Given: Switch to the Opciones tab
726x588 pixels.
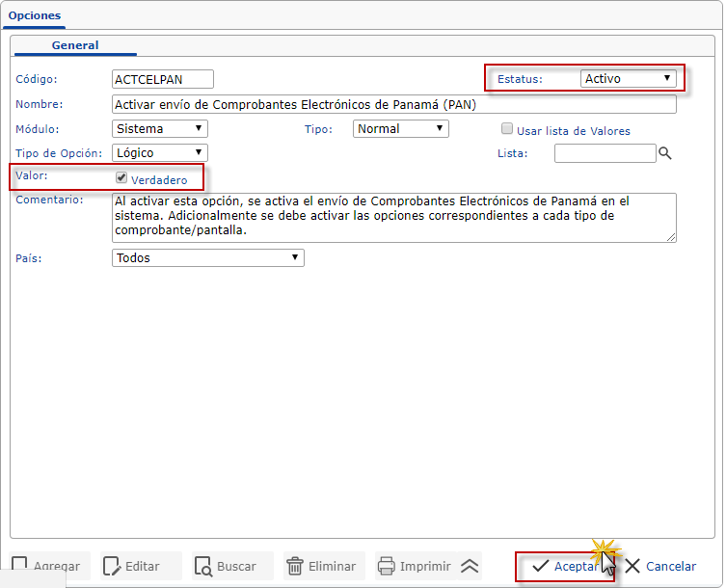Looking at the screenshot, I should (x=35, y=15).
